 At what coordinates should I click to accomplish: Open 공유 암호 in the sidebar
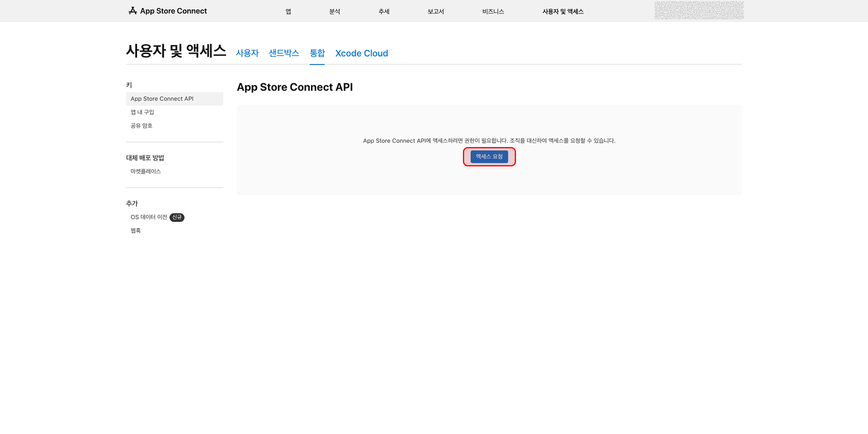(142, 126)
